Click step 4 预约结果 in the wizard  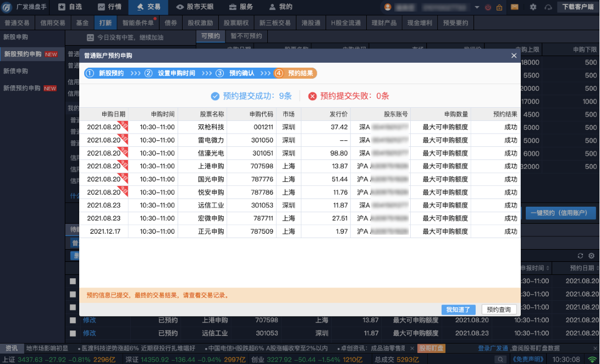295,73
